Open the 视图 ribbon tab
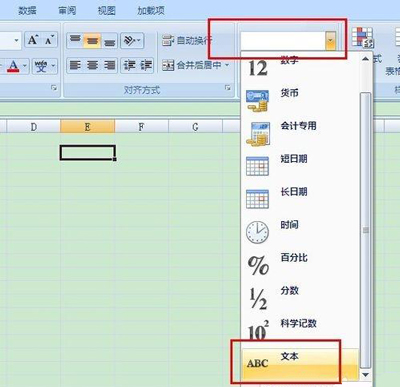 click(106, 11)
